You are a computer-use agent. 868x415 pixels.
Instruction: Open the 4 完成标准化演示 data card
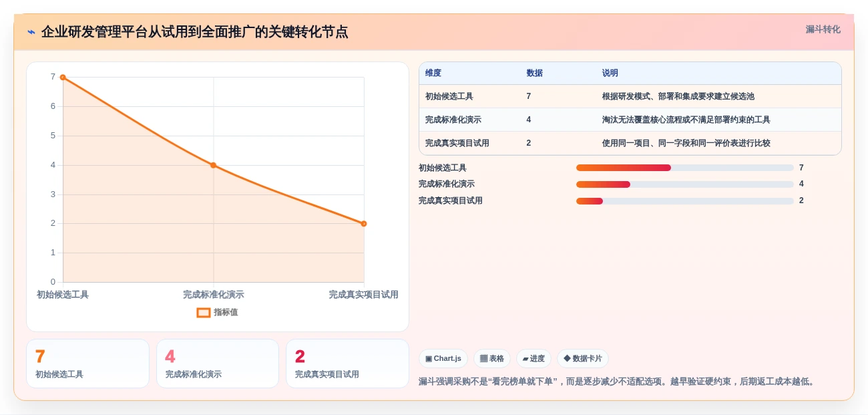click(x=218, y=364)
